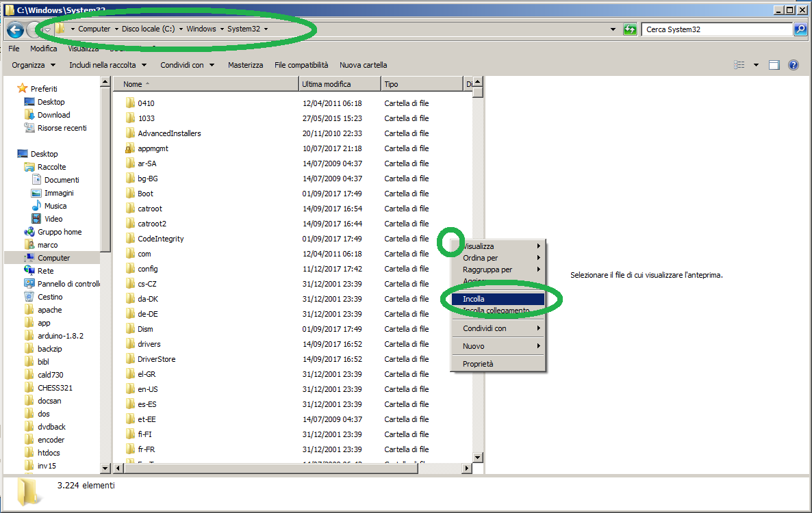The width and height of the screenshot is (812, 513).
Task: Open the appmgmt locked folder
Action: pos(153,148)
